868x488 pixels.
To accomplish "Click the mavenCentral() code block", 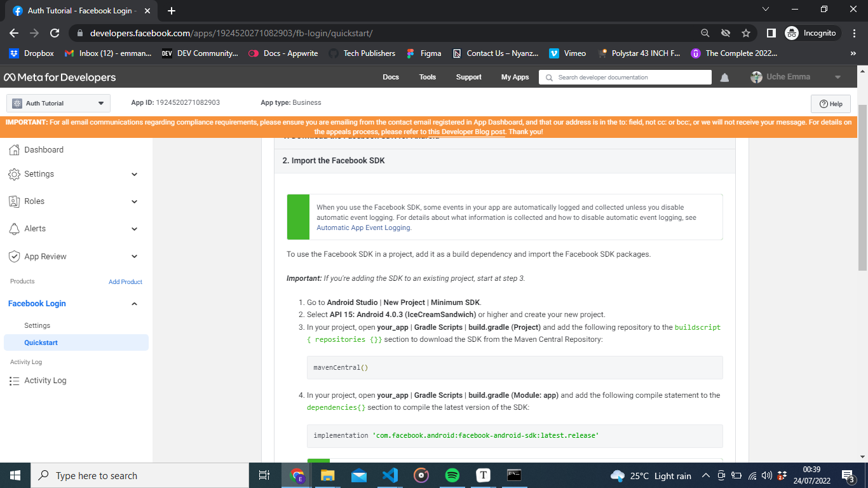I will coord(515,368).
